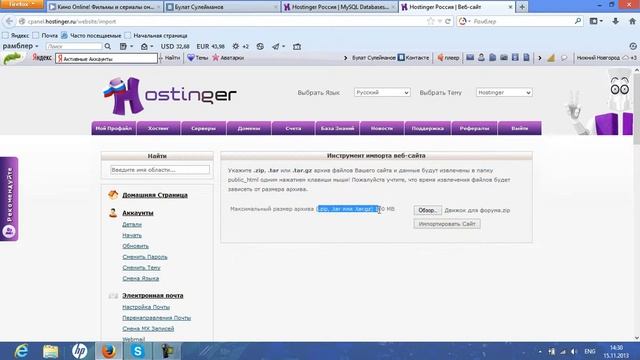Open Счета in the purple menu
The image size is (640, 360).
tap(293, 128)
